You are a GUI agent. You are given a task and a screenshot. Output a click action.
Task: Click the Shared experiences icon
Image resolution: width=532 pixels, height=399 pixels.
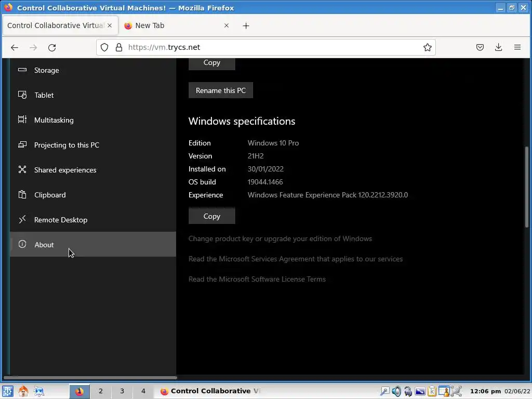(x=22, y=170)
